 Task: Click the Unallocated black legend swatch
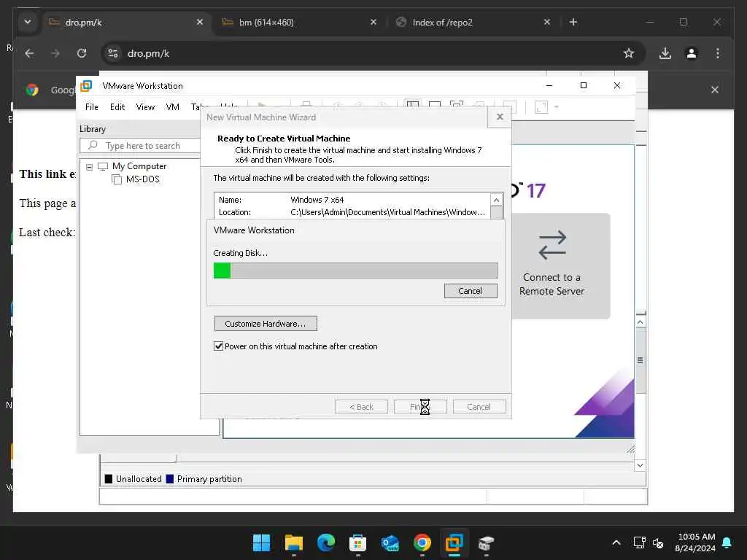(x=109, y=479)
